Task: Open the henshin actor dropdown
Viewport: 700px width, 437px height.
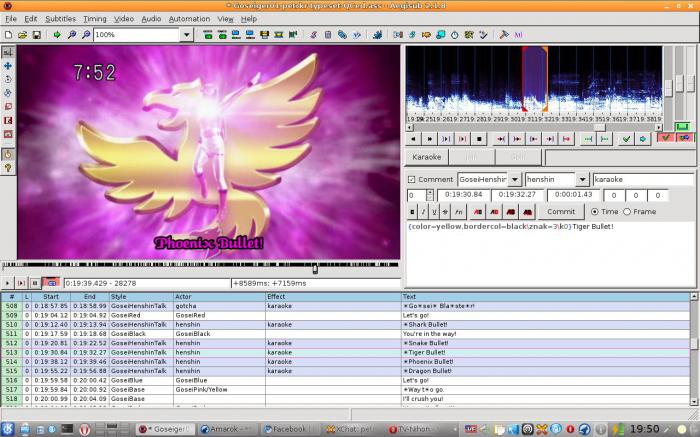Action: click(582, 179)
